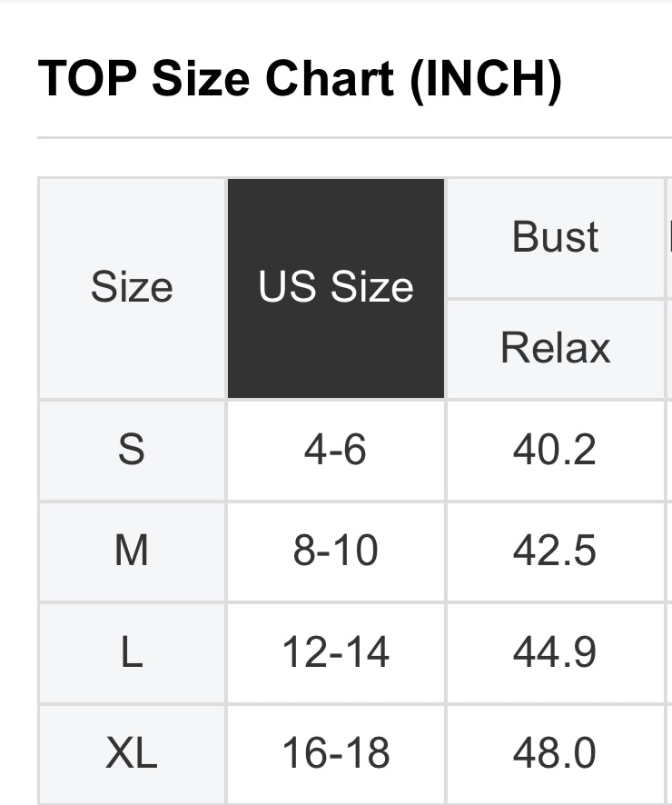The width and height of the screenshot is (672, 805).
Task: Click the M size cell
Action: (x=132, y=552)
